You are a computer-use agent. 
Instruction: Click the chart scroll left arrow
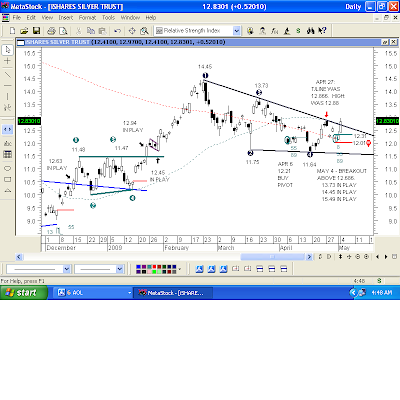(x=19, y=257)
